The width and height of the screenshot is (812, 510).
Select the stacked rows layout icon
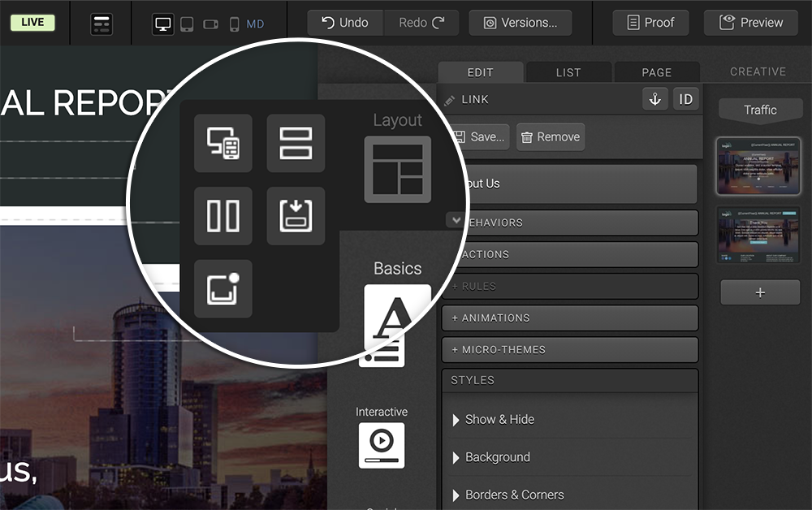(296, 144)
